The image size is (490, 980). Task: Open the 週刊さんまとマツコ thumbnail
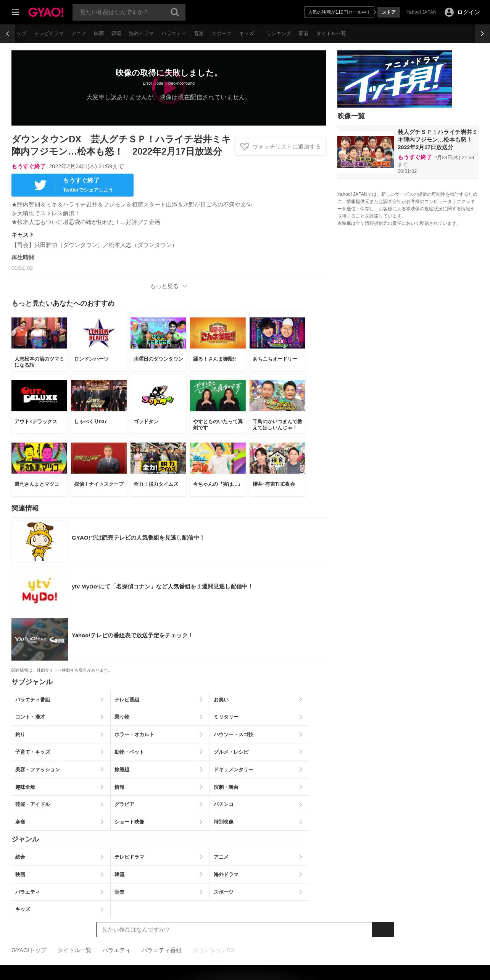point(39,458)
